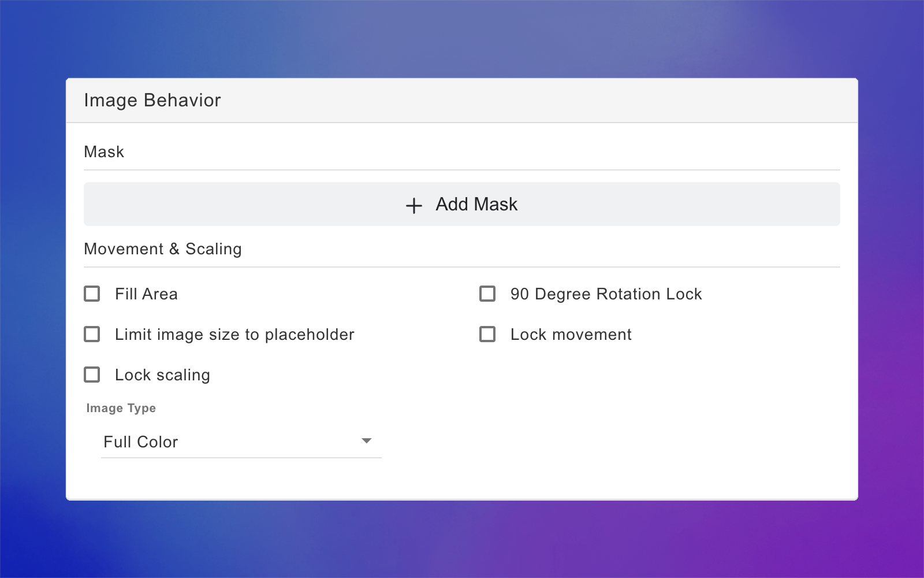The width and height of the screenshot is (924, 578).
Task: Click the Mask section heading
Action: click(x=104, y=151)
